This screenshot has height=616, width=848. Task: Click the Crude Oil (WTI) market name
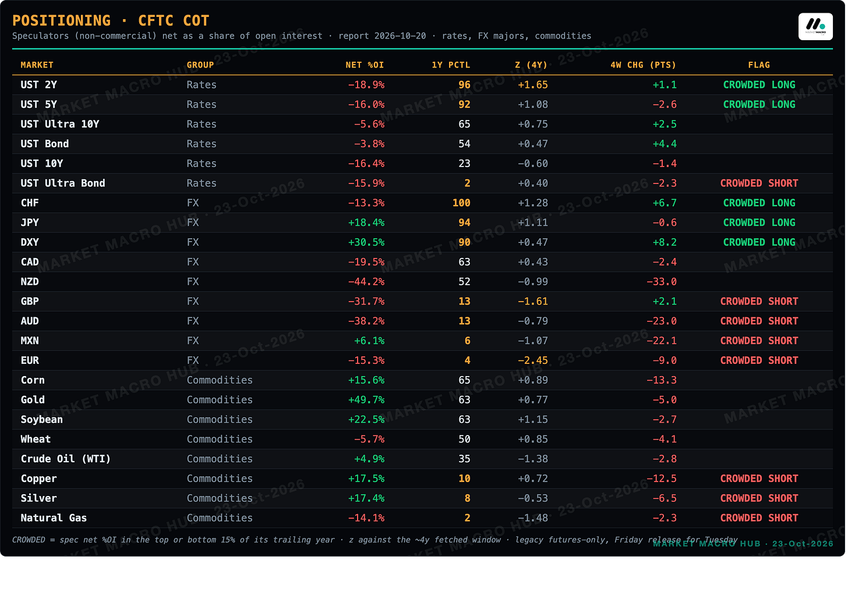coord(66,459)
